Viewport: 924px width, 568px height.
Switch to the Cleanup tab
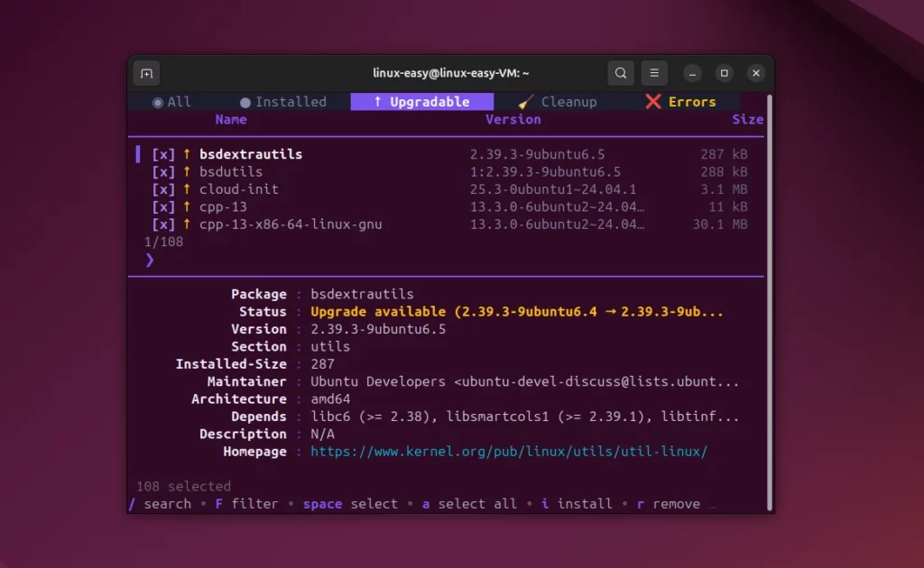click(x=559, y=102)
